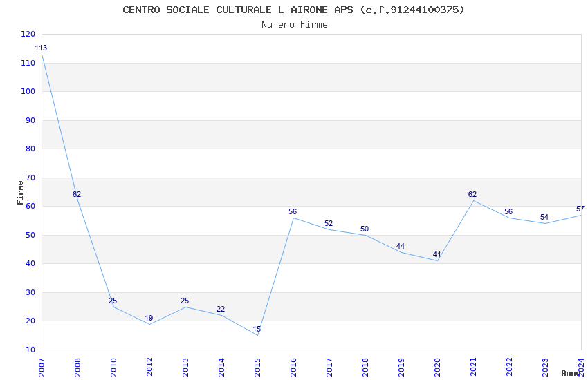Click the 19 data label at 2012
Viewport: 588px width, 380px height.
(x=149, y=318)
